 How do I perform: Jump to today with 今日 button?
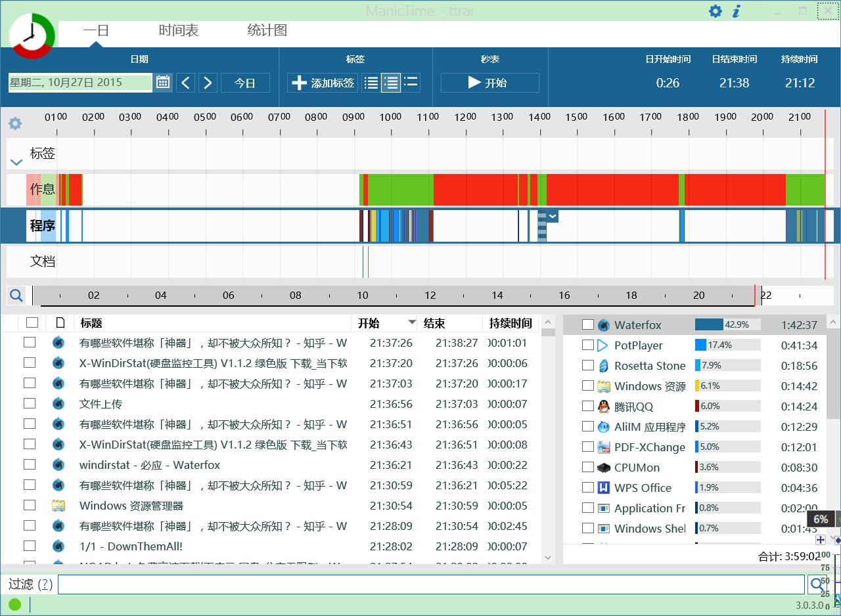pyautogui.click(x=245, y=83)
